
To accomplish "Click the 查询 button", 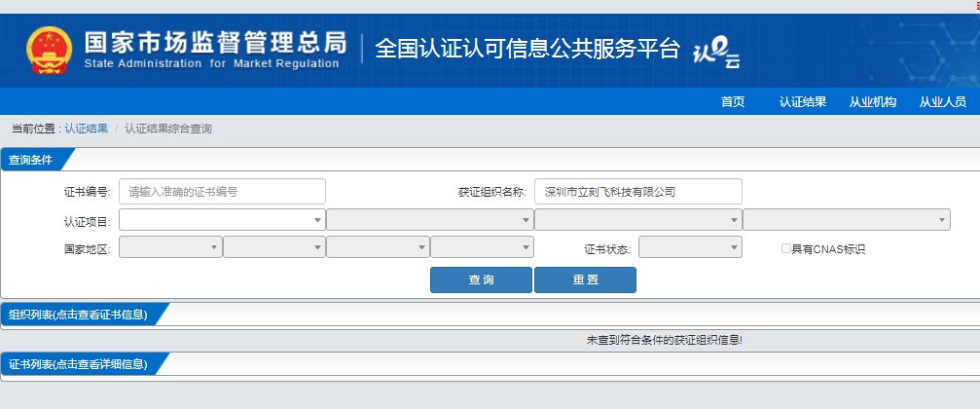I will coord(482,279).
